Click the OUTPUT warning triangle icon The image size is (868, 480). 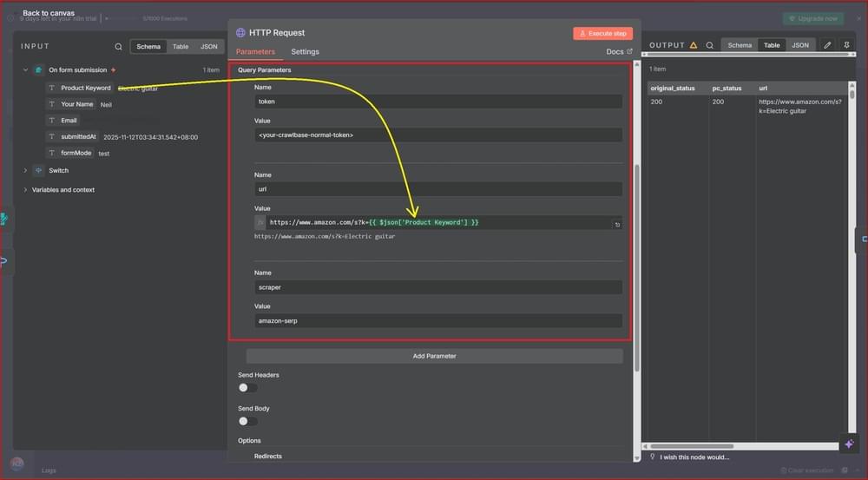694,45
